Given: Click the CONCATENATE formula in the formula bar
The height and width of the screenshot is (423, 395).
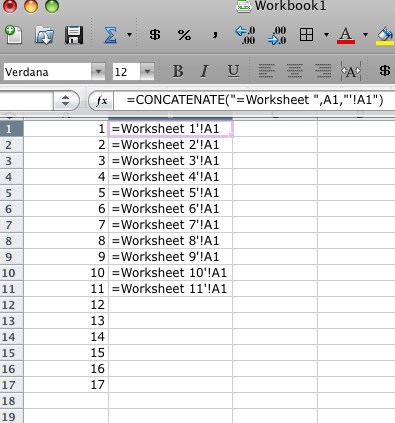Looking at the screenshot, I should click(255, 100).
